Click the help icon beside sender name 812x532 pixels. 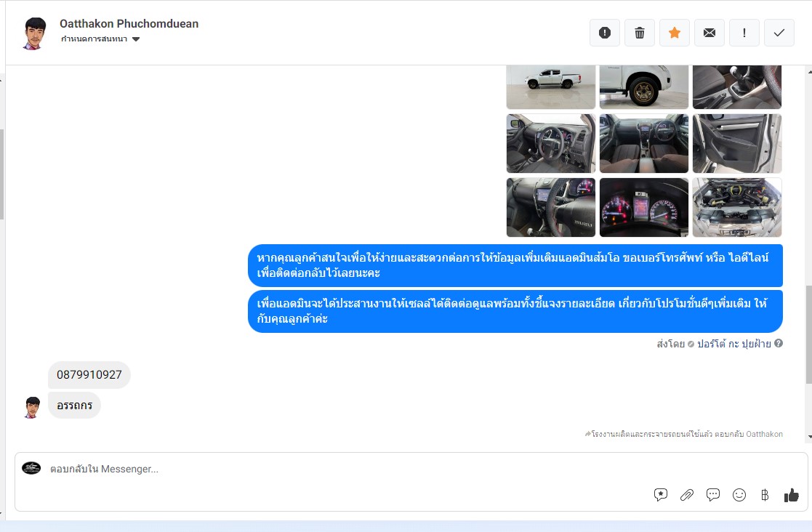pyautogui.click(x=779, y=344)
